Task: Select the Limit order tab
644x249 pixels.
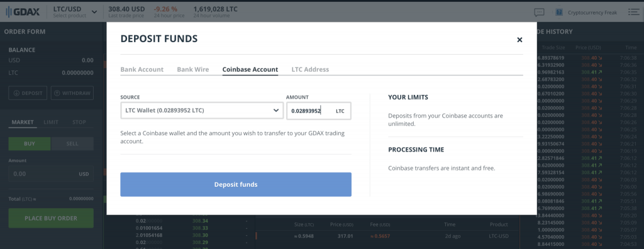Action: [x=51, y=123]
